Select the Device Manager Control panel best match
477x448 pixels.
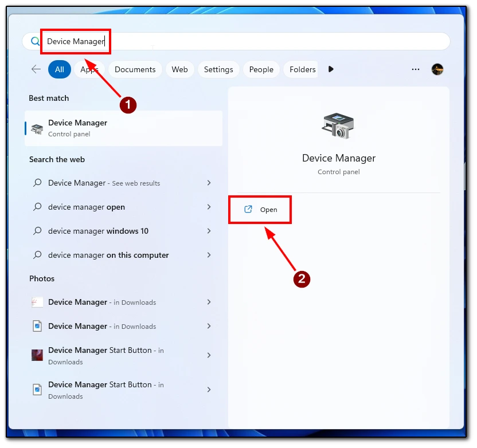[123, 128]
